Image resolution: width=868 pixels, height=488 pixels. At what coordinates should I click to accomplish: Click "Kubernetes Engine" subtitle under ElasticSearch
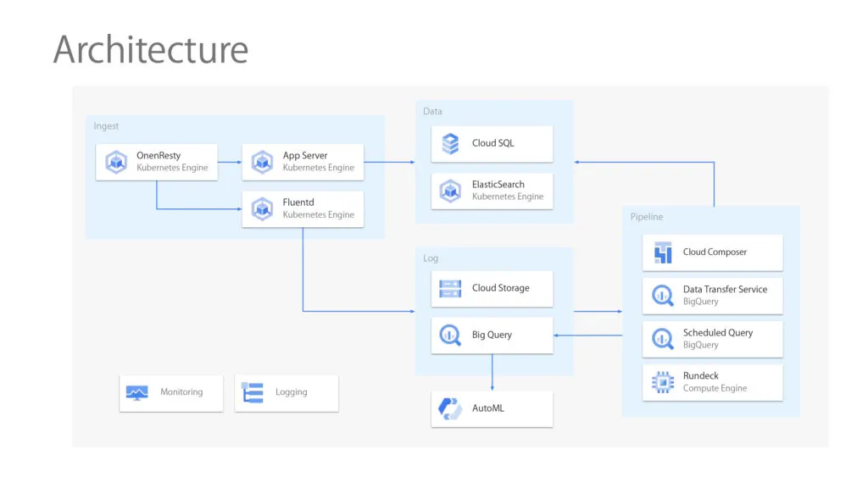[x=508, y=197]
